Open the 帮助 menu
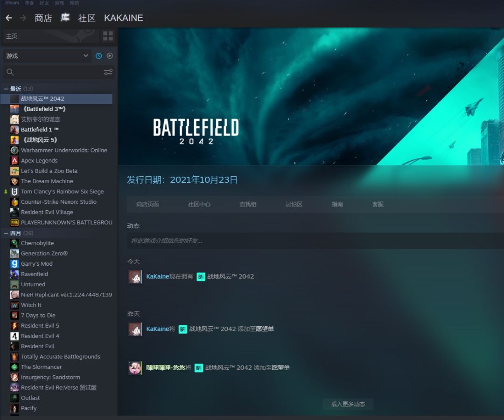504x420 pixels. click(x=74, y=3)
